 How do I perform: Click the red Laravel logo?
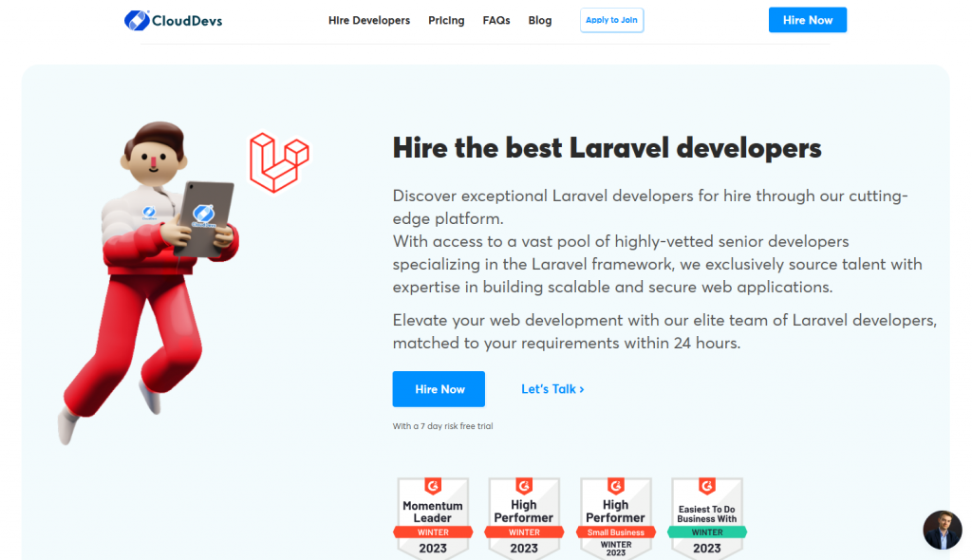coord(279,162)
